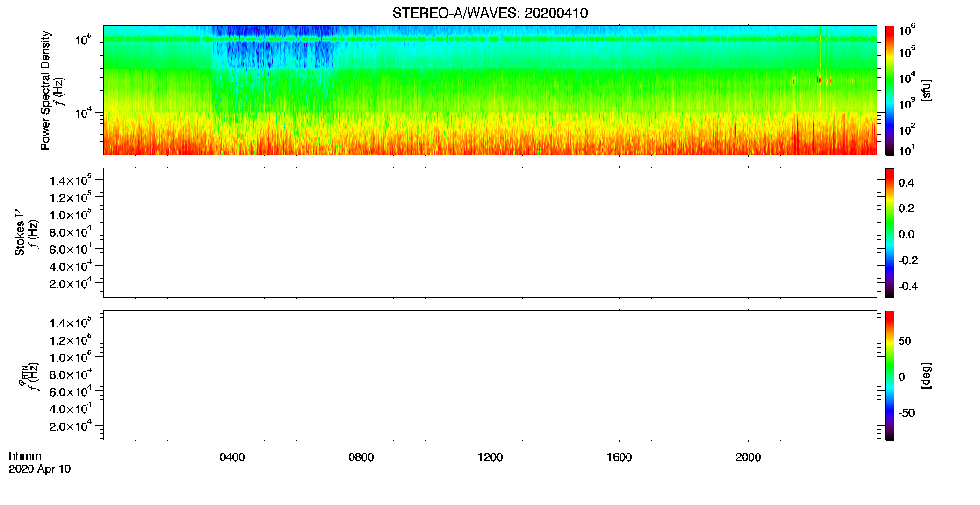
Task: Click the hhmm axis label
Action: click(25, 456)
